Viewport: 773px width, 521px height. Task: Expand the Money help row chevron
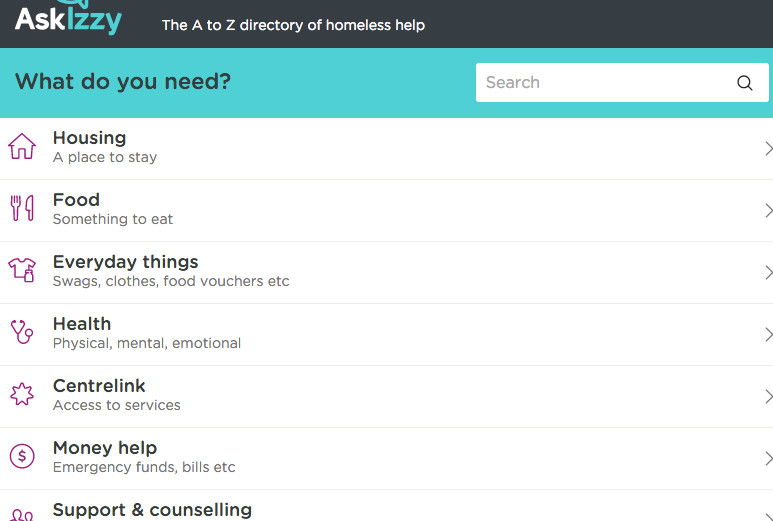[x=769, y=459]
